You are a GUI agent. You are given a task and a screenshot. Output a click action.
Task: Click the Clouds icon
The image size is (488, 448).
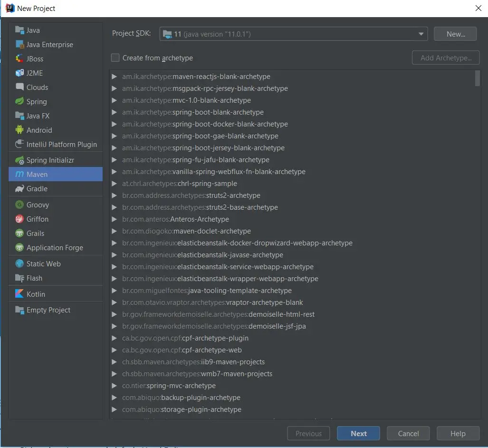(19, 87)
